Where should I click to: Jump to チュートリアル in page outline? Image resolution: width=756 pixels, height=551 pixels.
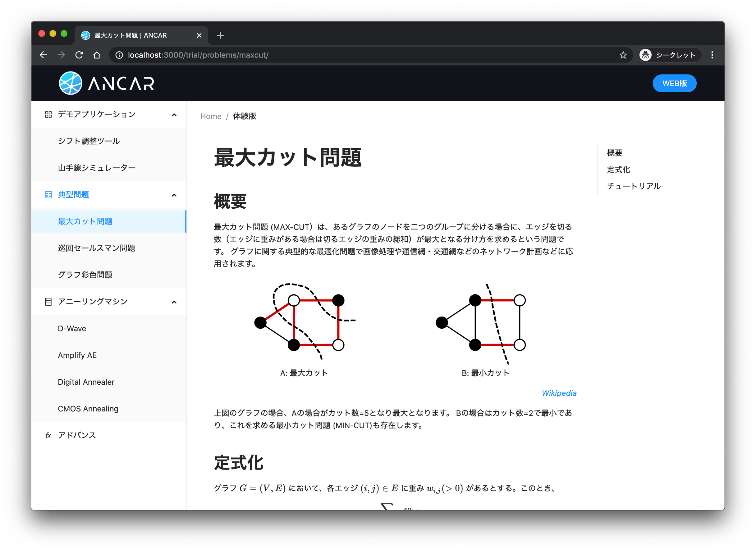(x=633, y=186)
